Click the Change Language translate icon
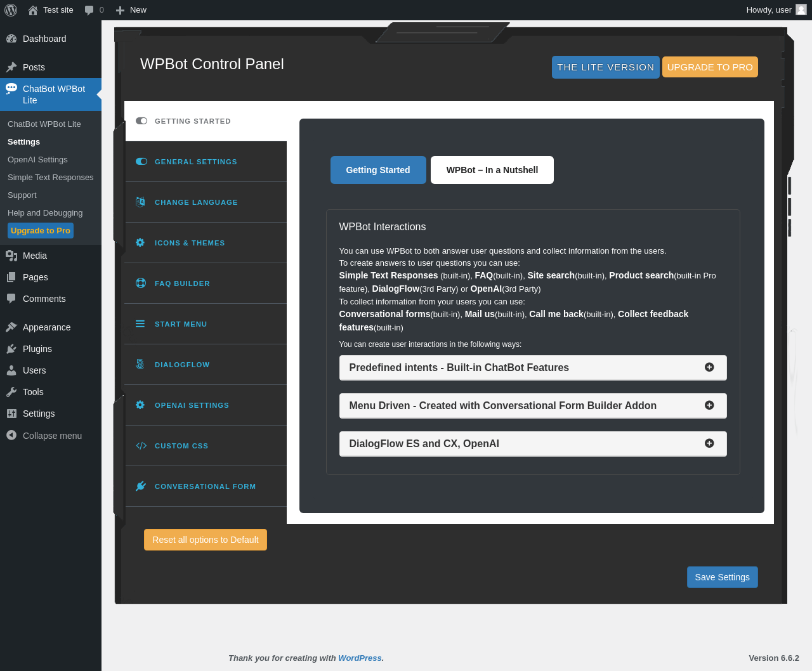Viewport: 812px width, 671px height. 140,202
